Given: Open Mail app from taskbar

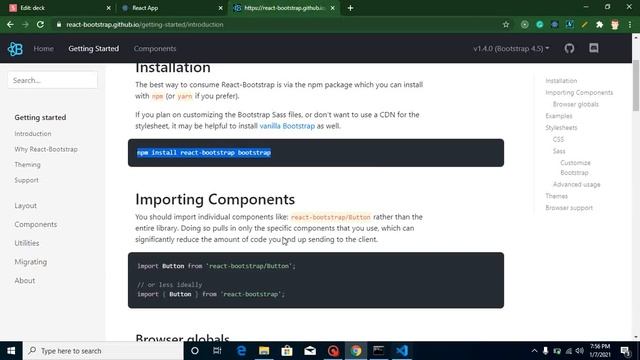Looking at the screenshot, I should [310, 351].
